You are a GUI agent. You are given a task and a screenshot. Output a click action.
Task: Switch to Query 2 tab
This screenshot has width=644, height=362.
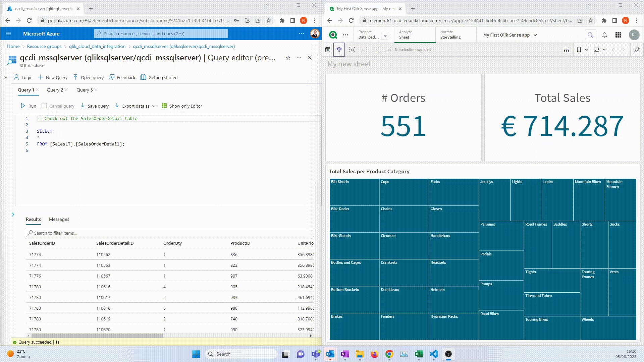55,90
